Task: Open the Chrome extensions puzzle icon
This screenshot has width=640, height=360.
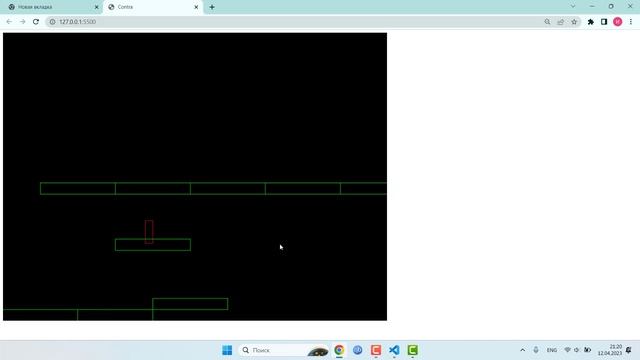Action: click(x=591, y=22)
